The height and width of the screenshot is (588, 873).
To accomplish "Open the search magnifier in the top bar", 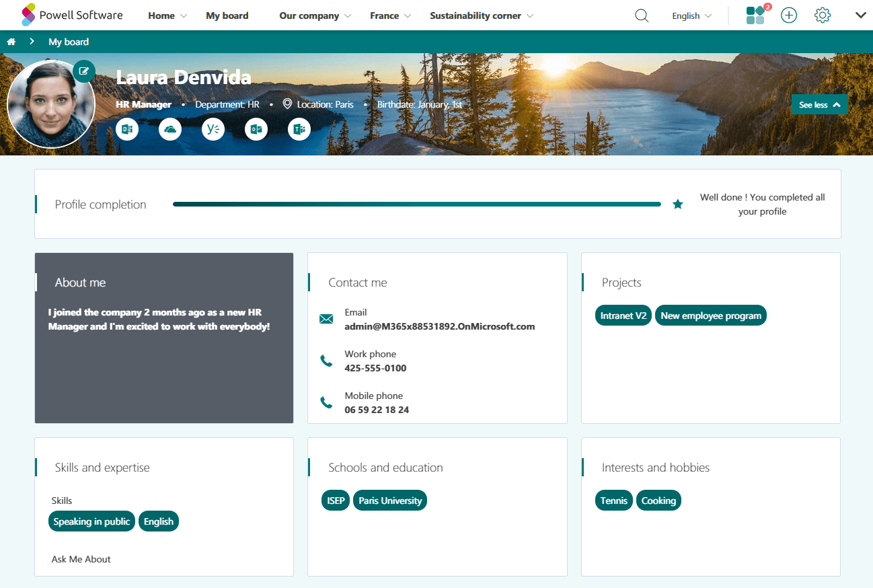I will click(x=641, y=15).
